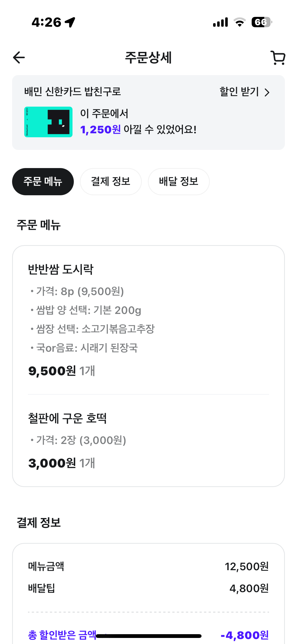Tap the location arrow status icon
The height and width of the screenshot is (644, 297).
[x=70, y=22]
